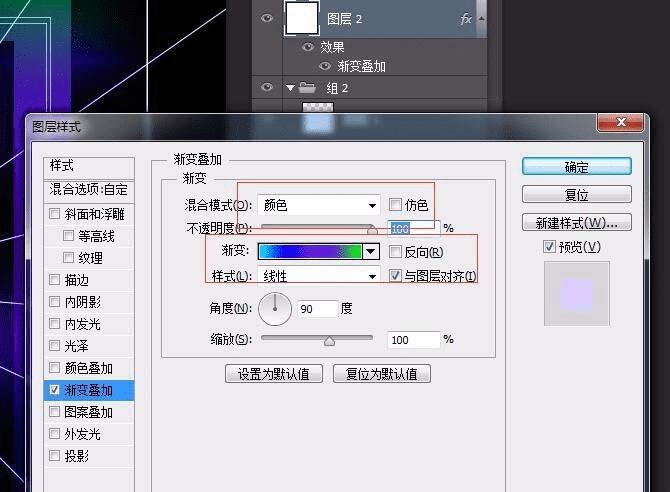Check the 反向 checkbox

coord(395,252)
